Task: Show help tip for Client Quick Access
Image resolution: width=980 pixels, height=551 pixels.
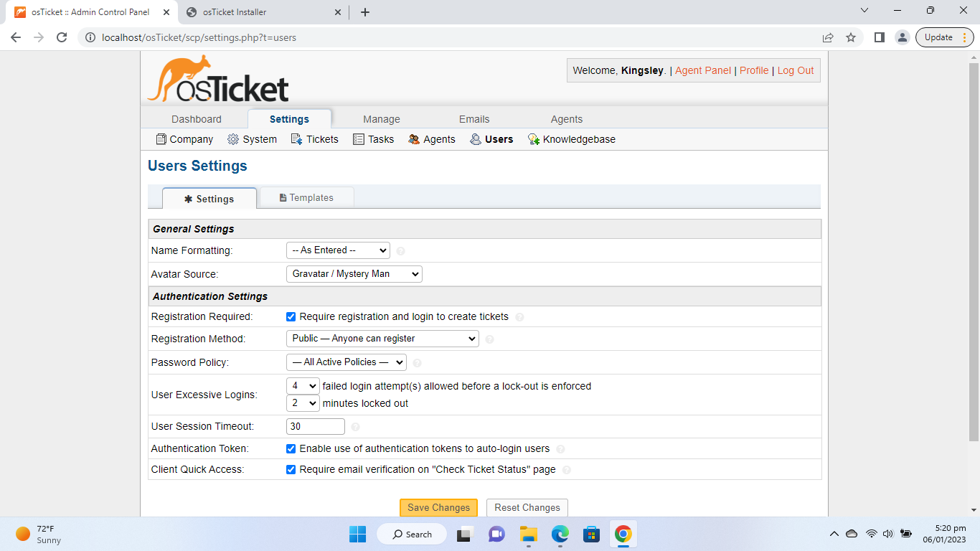Action: coord(567,470)
